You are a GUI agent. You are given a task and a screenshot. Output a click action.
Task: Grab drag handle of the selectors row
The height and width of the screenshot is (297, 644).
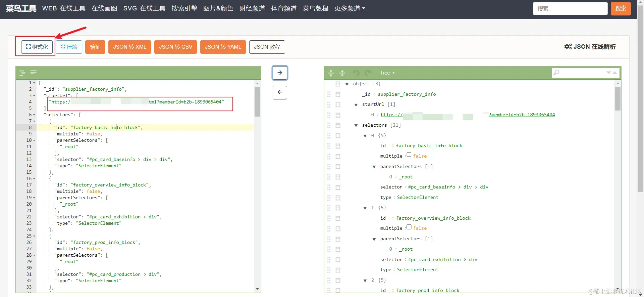tap(329, 125)
